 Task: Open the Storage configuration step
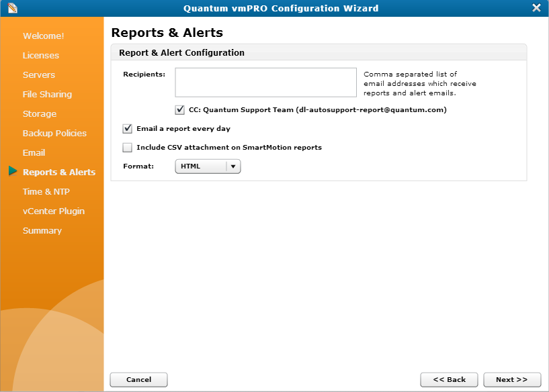coord(39,113)
